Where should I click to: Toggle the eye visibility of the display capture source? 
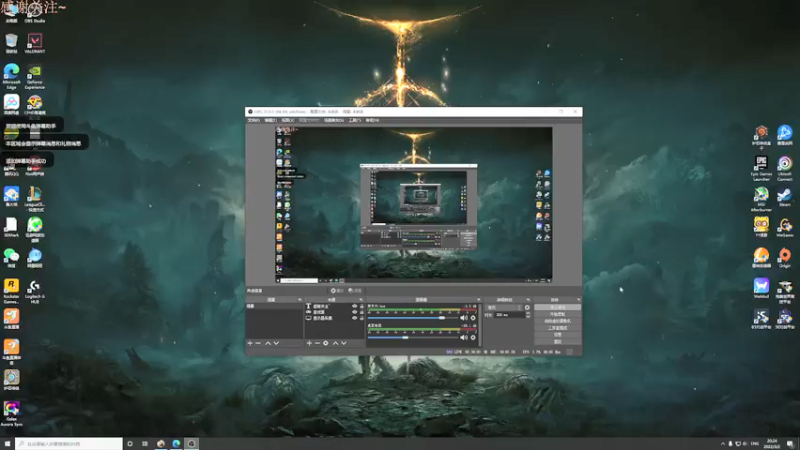pos(355,318)
